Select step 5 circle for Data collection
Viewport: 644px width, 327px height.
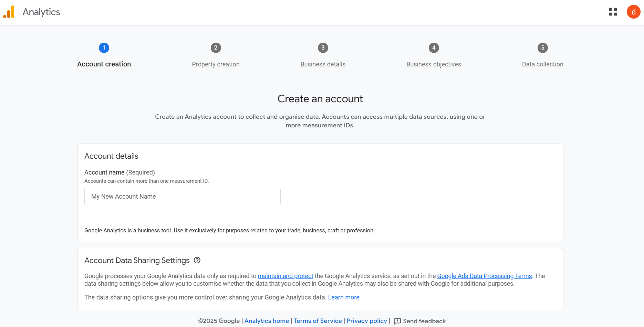click(x=543, y=48)
